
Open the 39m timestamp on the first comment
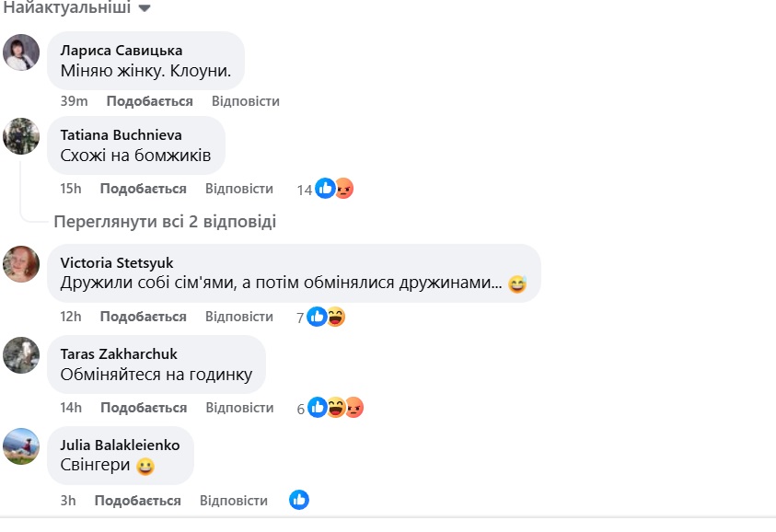tap(74, 100)
